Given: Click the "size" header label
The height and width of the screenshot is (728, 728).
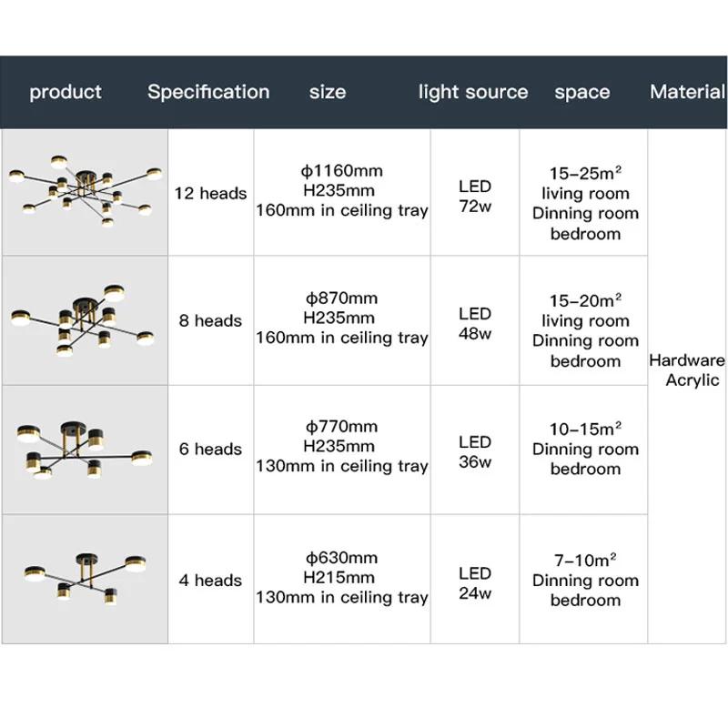Looking at the screenshot, I should [x=328, y=92].
